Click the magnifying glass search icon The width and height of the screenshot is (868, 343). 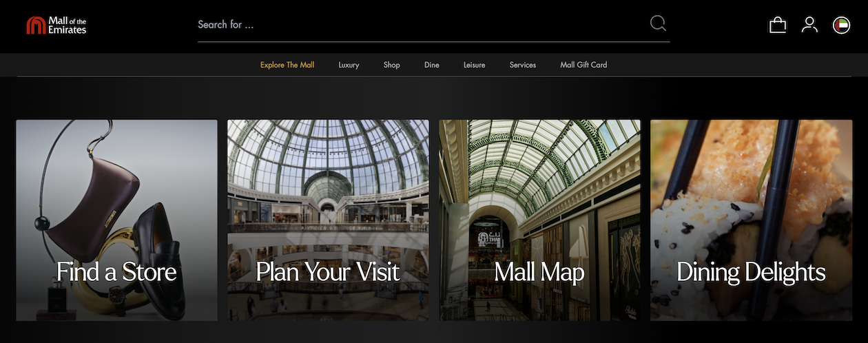(658, 23)
